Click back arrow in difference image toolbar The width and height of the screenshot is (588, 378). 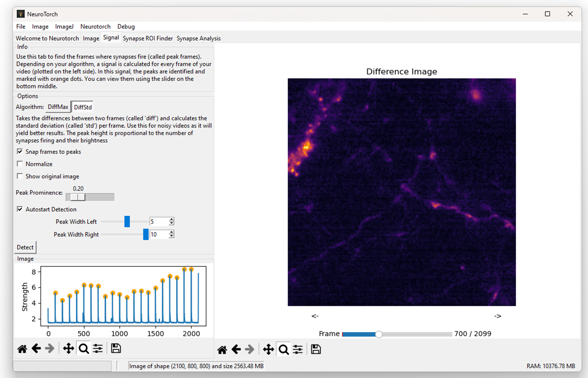(236, 350)
